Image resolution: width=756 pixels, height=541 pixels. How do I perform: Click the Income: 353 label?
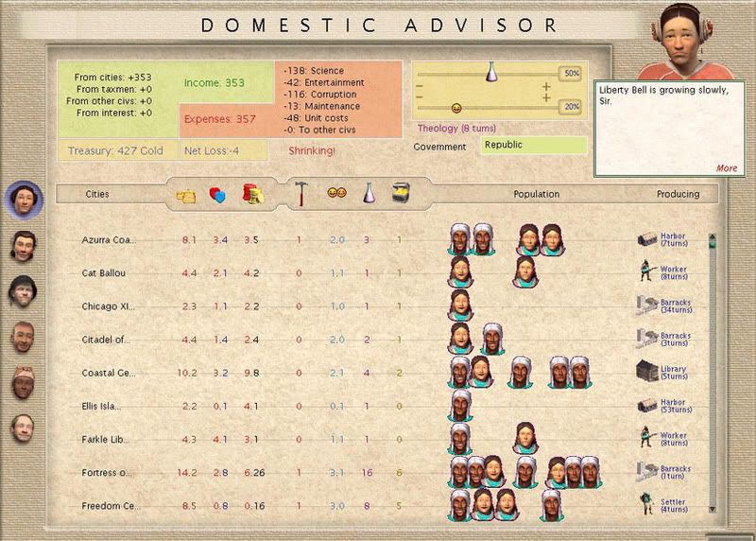[215, 83]
